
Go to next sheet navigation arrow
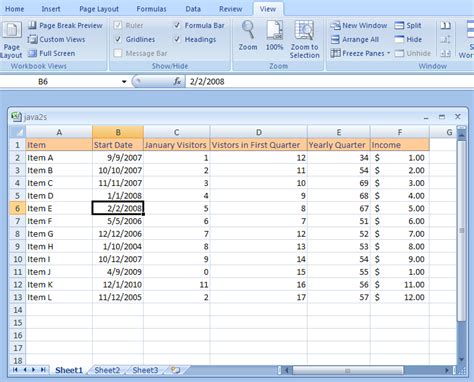(33, 370)
